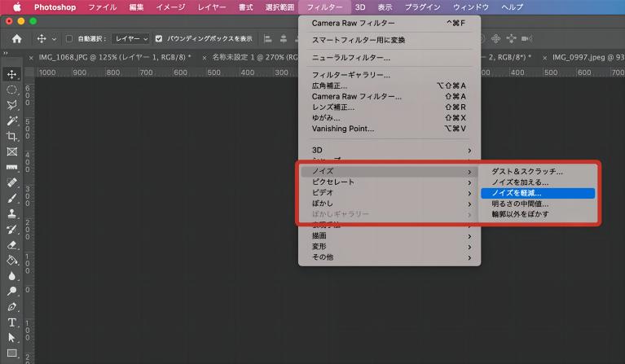Image resolution: width=625 pixels, height=364 pixels.
Task: Select the History Brush tool
Action: (12, 230)
